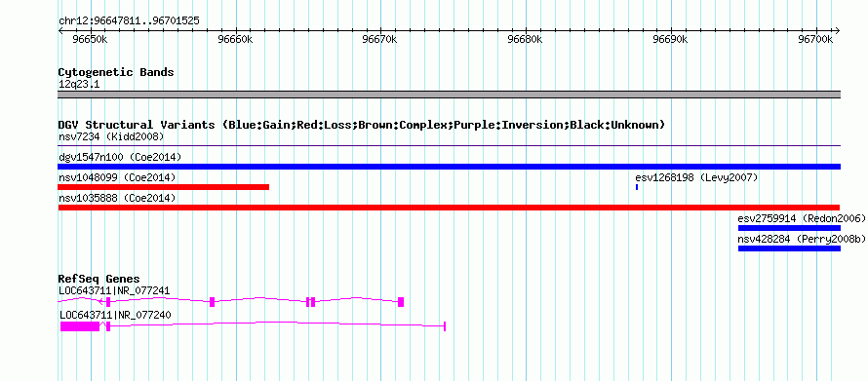
Task: Click the 96680k ruler tick label
Action: pos(526,40)
